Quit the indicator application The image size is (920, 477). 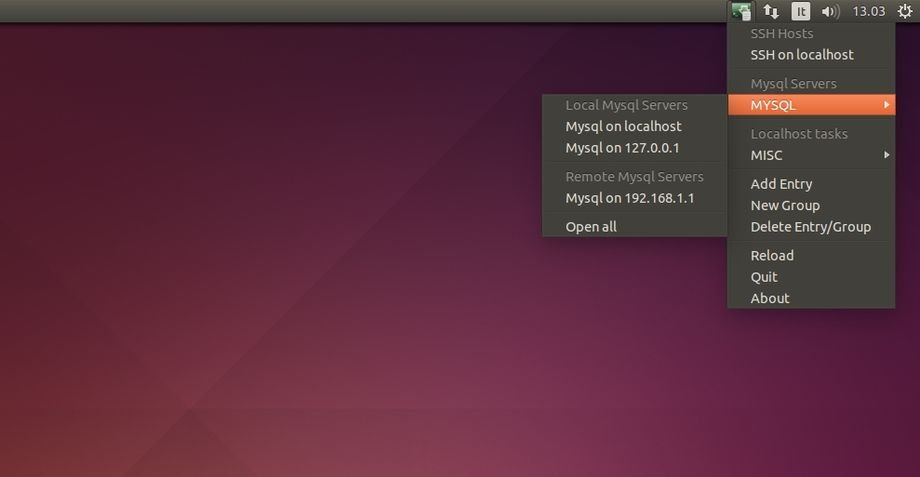[764, 277]
